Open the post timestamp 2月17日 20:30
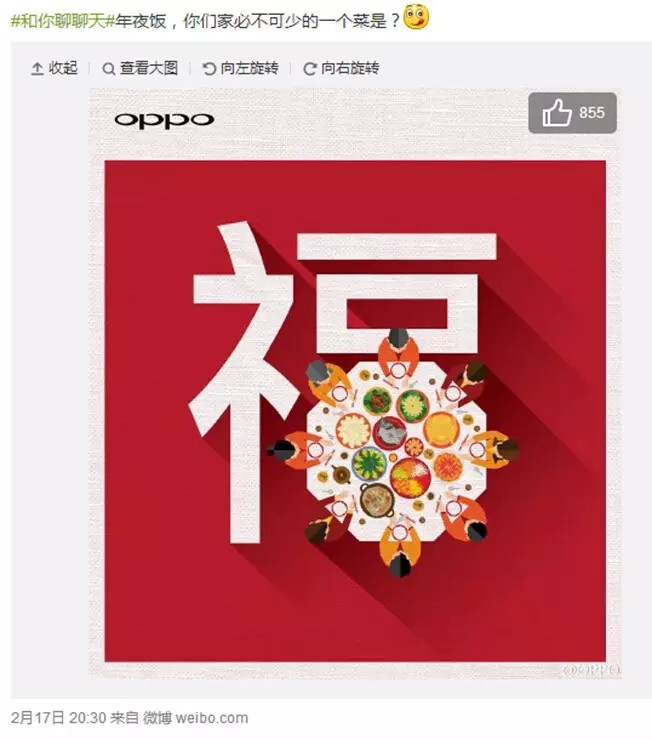Screen dimensions: 652x739 point(58,718)
